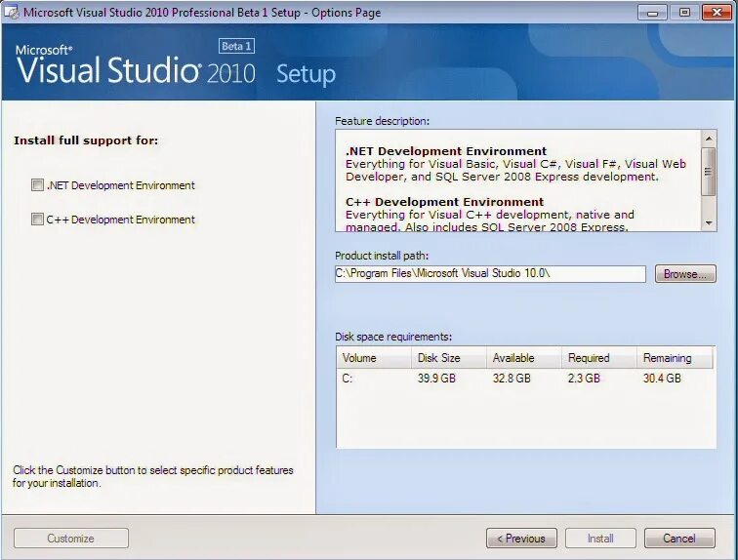The width and height of the screenshot is (738, 560).
Task: Click the Required column header
Action: (x=599, y=358)
